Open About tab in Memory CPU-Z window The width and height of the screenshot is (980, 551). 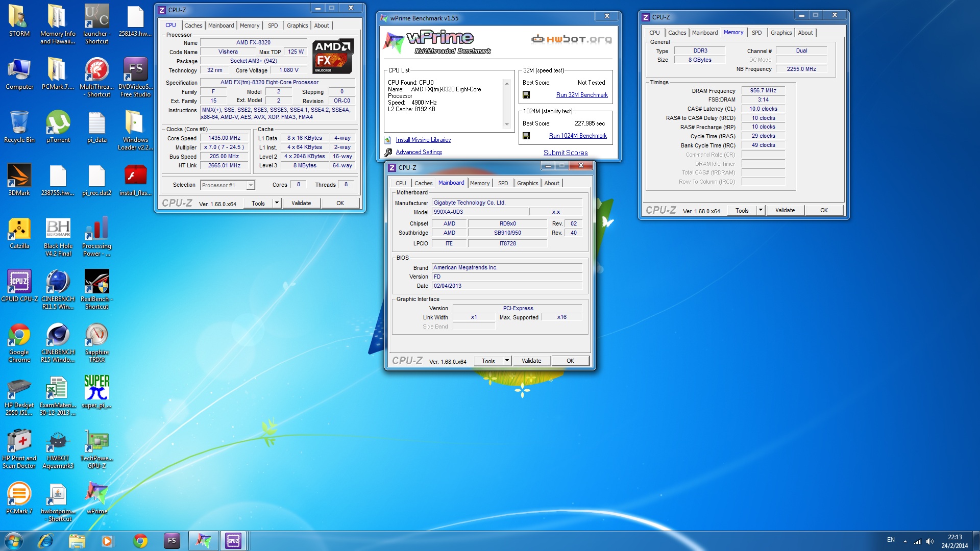click(x=805, y=33)
